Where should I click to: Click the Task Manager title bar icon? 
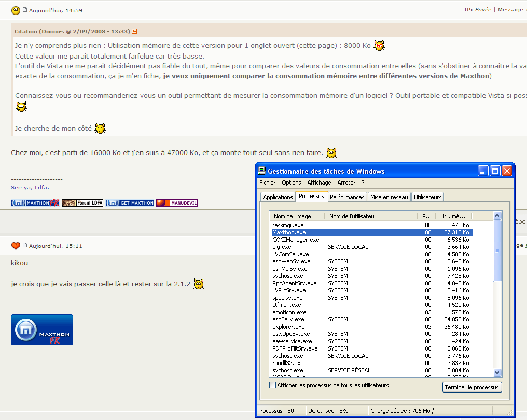(262, 171)
